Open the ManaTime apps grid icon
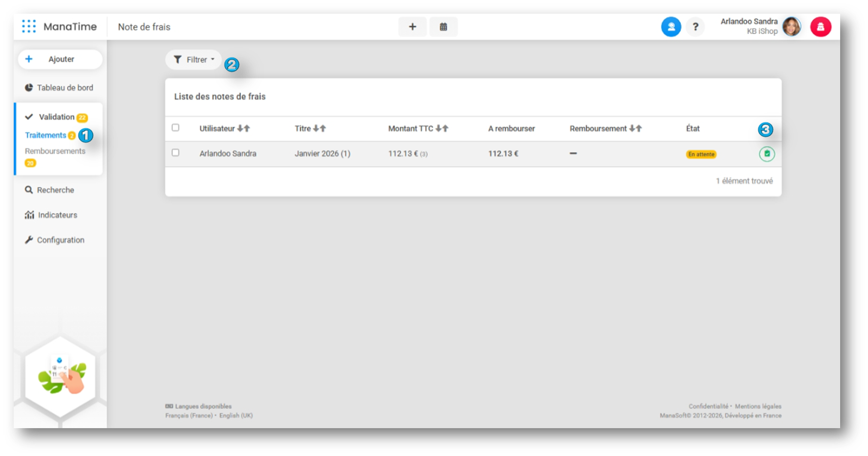This screenshot has width=868, height=456. [x=29, y=27]
